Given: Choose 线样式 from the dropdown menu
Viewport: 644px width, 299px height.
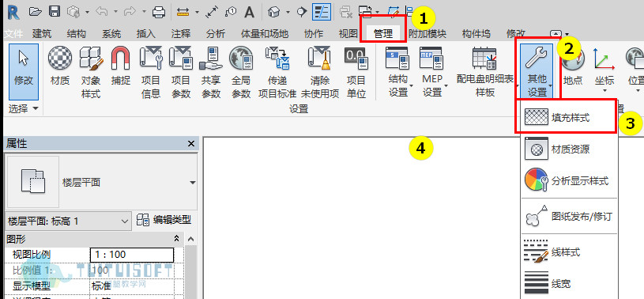Looking at the screenshot, I should click(569, 252).
